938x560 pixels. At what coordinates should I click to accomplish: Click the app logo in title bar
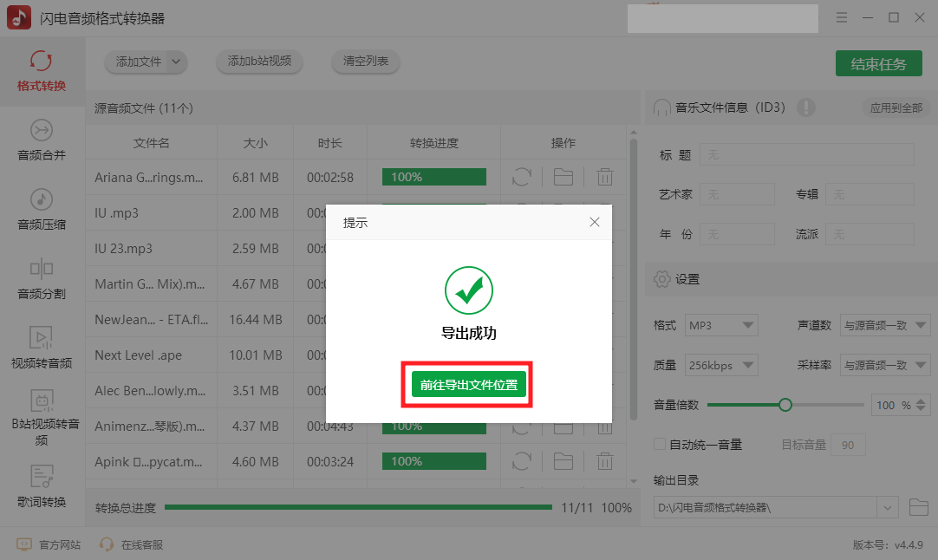[19, 18]
